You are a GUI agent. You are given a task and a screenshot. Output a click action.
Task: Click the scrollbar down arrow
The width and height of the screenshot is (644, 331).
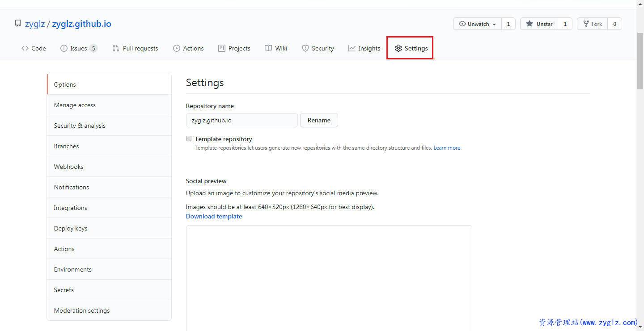point(640,327)
